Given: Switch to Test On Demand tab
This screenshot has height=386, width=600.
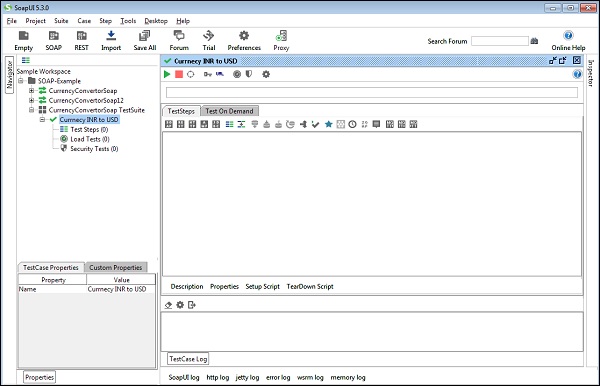Looking at the screenshot, I should (229, 111).
